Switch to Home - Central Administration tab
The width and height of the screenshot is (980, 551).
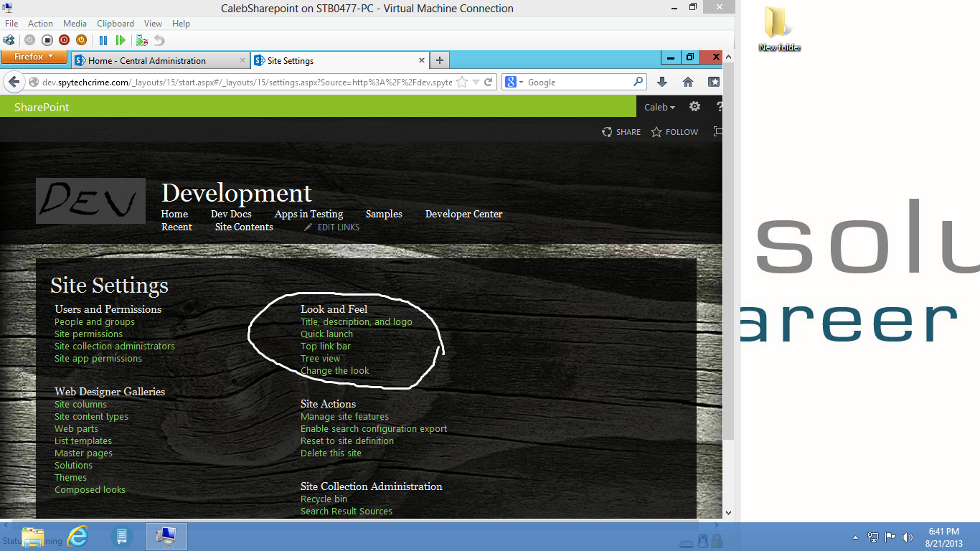[160, 61]
